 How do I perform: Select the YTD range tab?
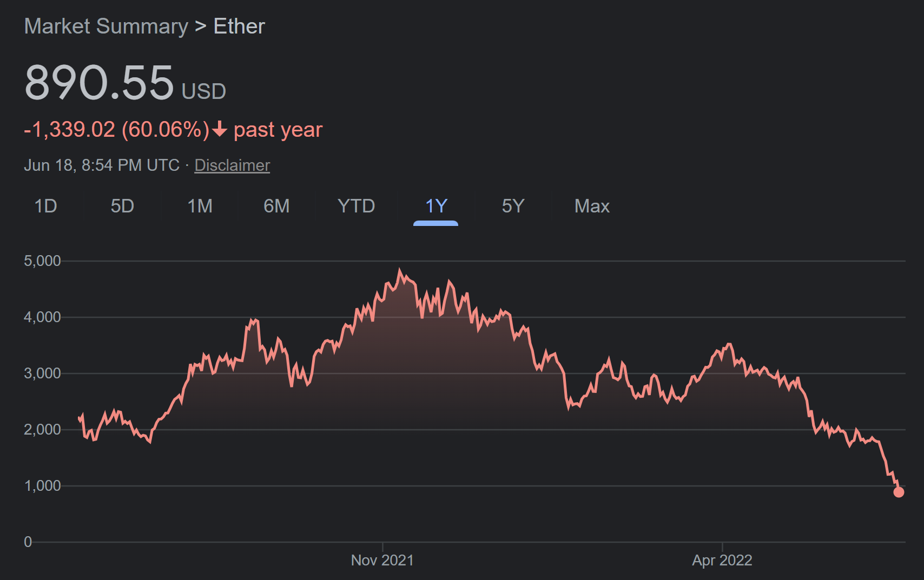(x=356, y=206)
